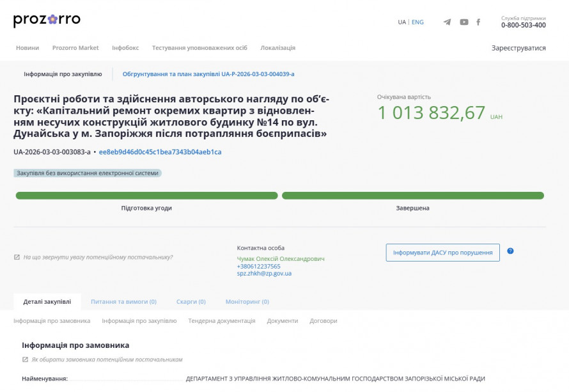Viewport: 569px width, 392px height.
Task: Open the help question mark icon
Action: (x=510, y=251)
